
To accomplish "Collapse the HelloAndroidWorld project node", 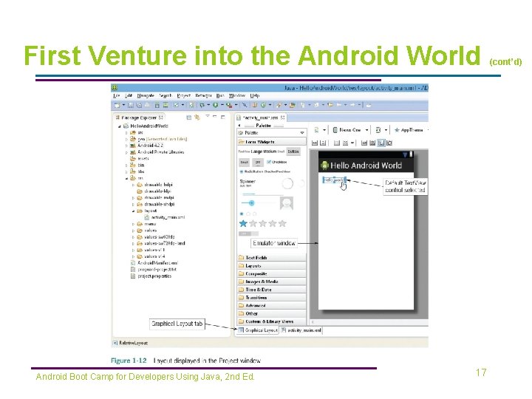I will point(120,126).
